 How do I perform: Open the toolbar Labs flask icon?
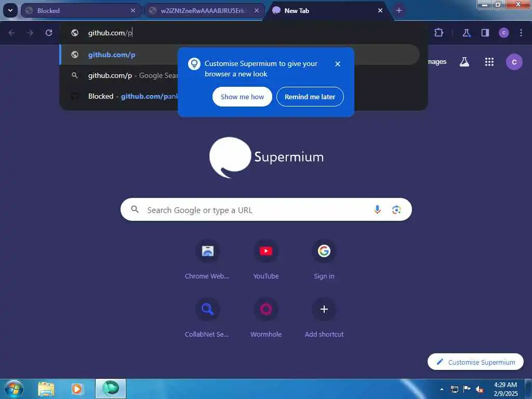[467, 33]
